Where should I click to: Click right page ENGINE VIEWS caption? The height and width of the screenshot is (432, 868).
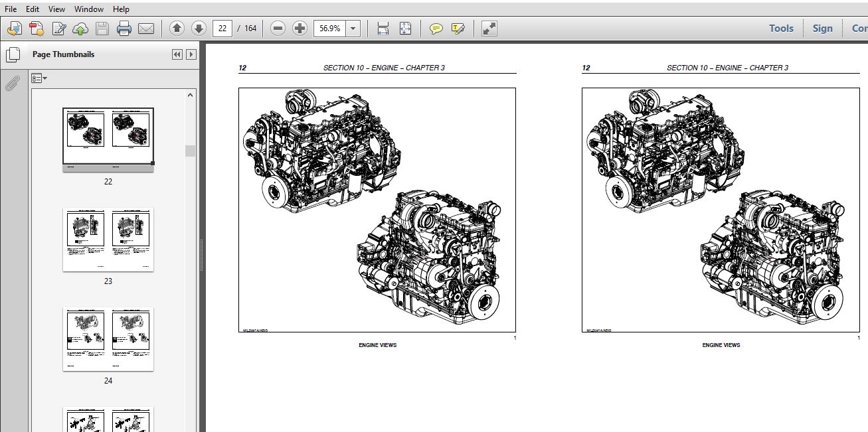click(721, 345)
